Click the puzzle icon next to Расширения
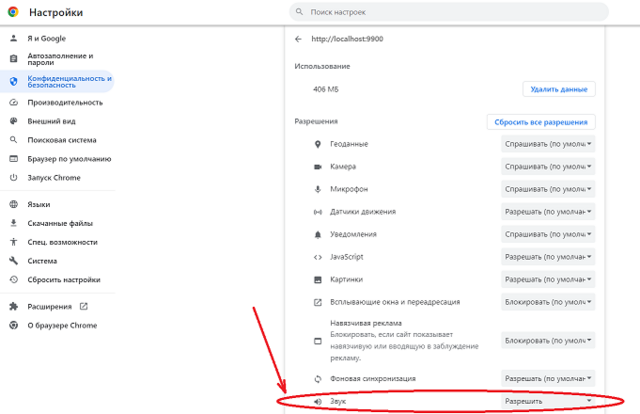The height and width of the screenshot is (414, 640). [13, 306]
